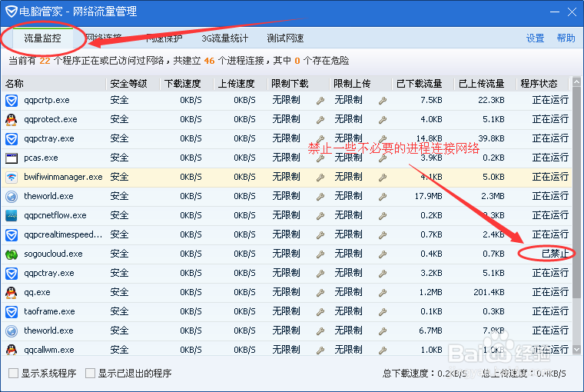Click 201.4KB uploaded value of qq.exe

(489, 293)
